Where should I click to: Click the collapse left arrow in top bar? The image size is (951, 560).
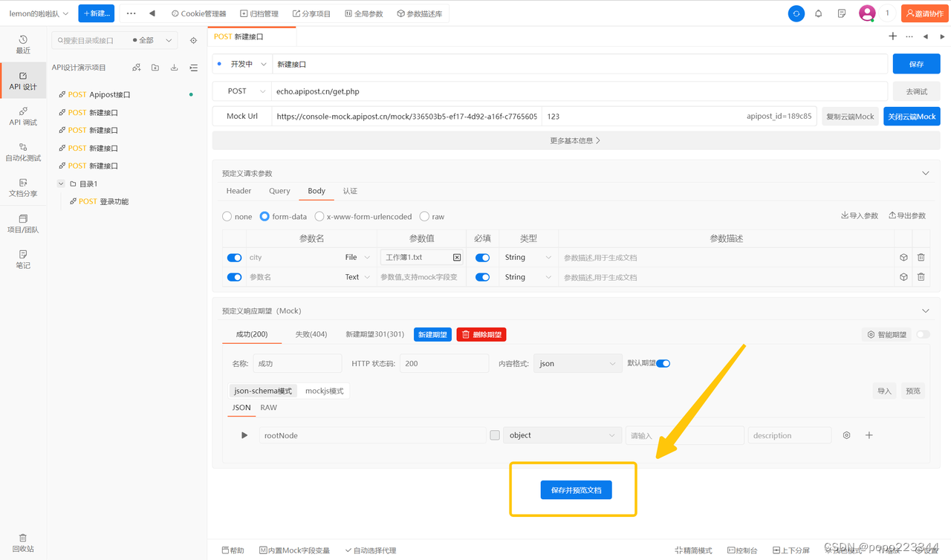point(152,13)
